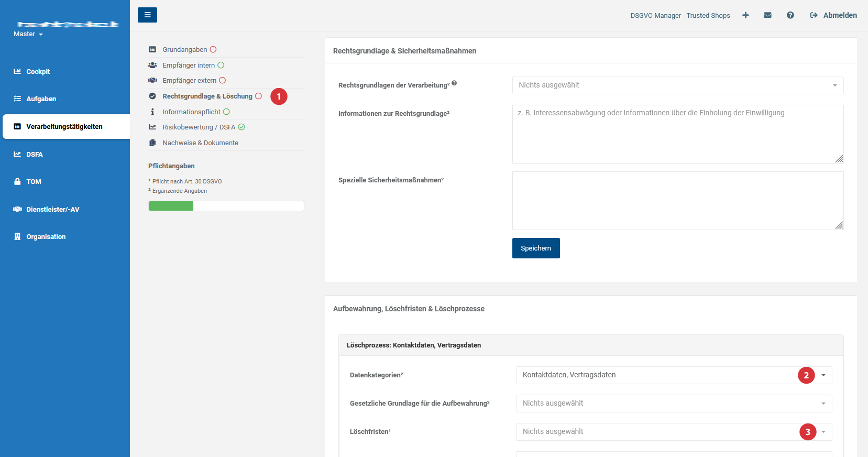Image resolution: width=868 pixels, height=457 pixels.
Task: Click the Empfänger intern users icon
Action: 152,66
